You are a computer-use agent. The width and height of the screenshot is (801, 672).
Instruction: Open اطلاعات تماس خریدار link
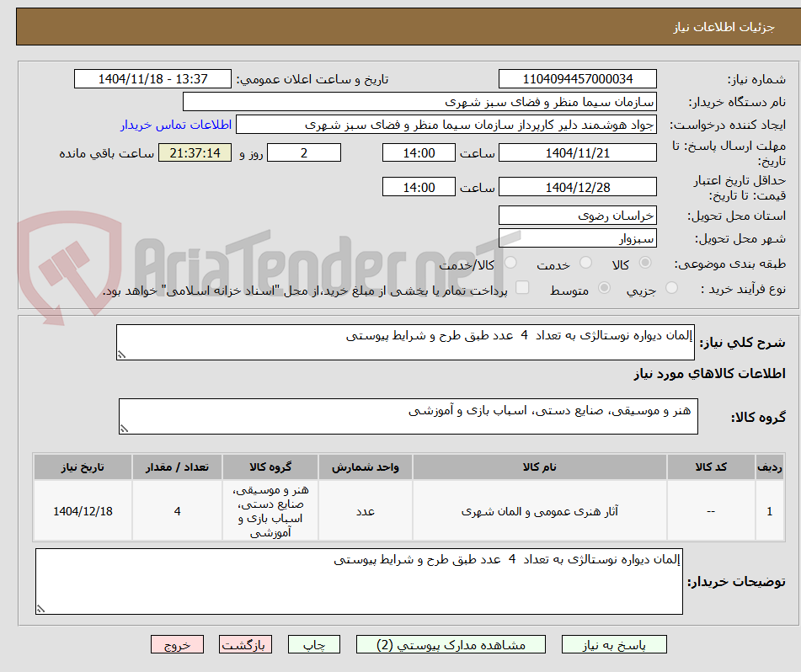[176, 125]
